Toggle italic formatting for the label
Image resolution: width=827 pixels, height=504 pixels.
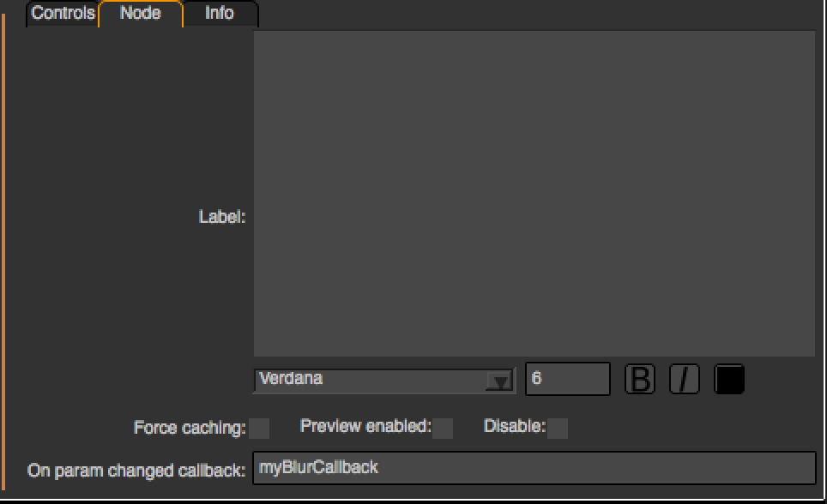(684, 379)
